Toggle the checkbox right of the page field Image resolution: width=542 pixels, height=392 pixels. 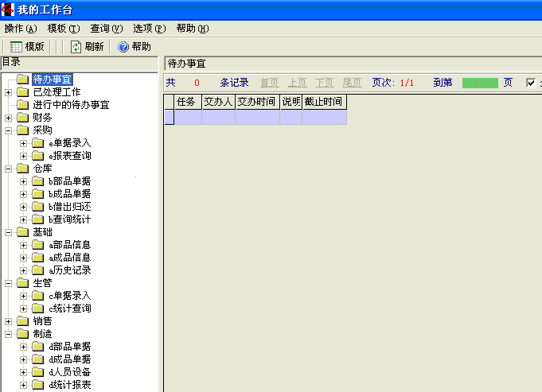pos(531,83)
